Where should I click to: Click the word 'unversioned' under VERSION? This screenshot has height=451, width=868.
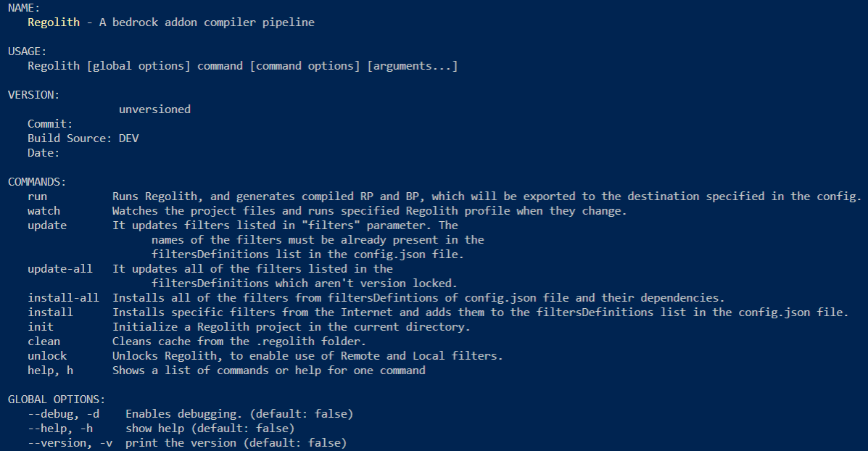154,109
